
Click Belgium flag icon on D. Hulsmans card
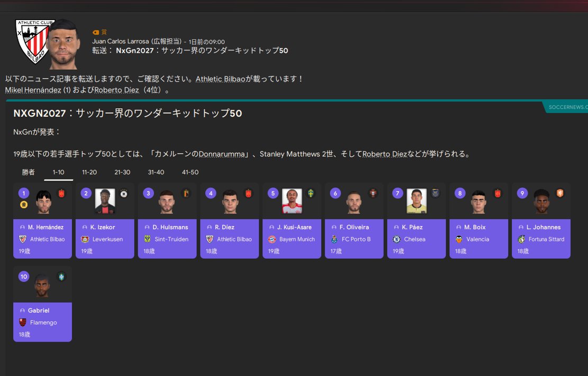pyautogui.click(x=186, y=193)
